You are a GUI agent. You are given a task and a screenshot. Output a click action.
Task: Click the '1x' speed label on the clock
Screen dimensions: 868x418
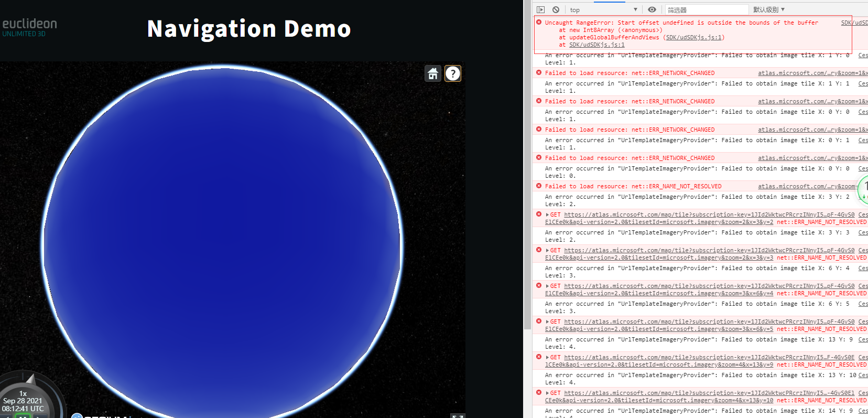click(23, 393)
